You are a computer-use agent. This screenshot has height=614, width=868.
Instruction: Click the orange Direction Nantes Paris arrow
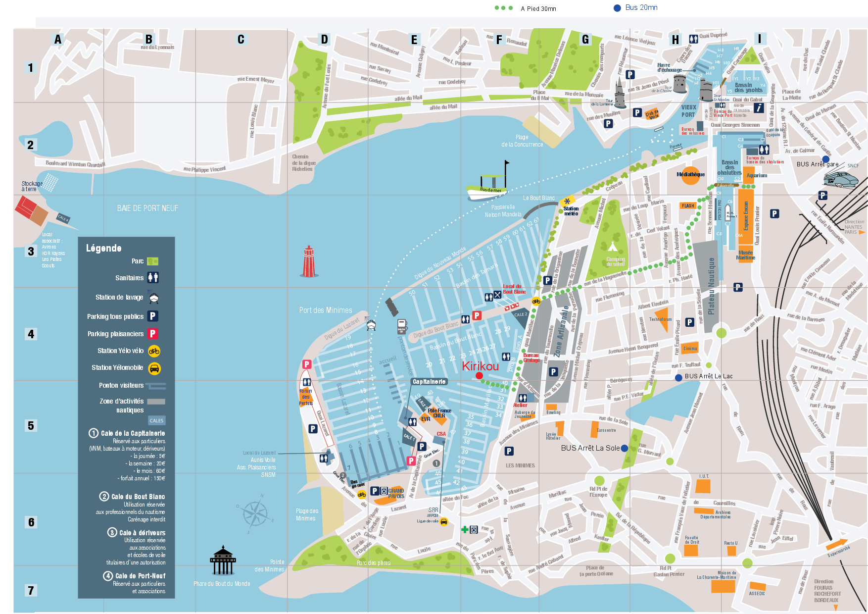pos(862,232)
